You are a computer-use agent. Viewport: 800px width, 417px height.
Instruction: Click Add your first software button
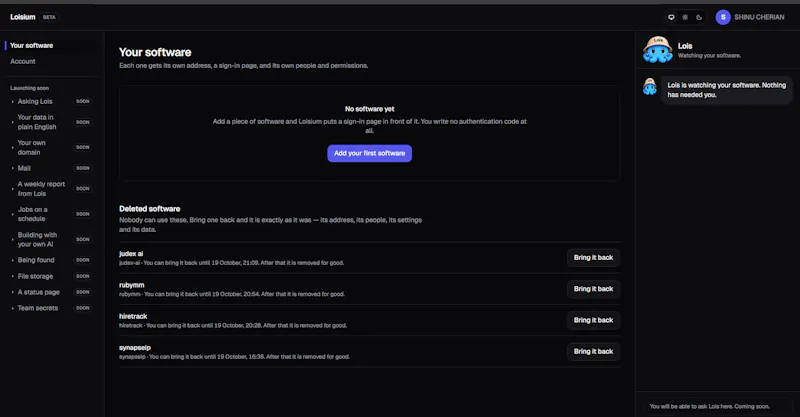(x=369, y=153)
